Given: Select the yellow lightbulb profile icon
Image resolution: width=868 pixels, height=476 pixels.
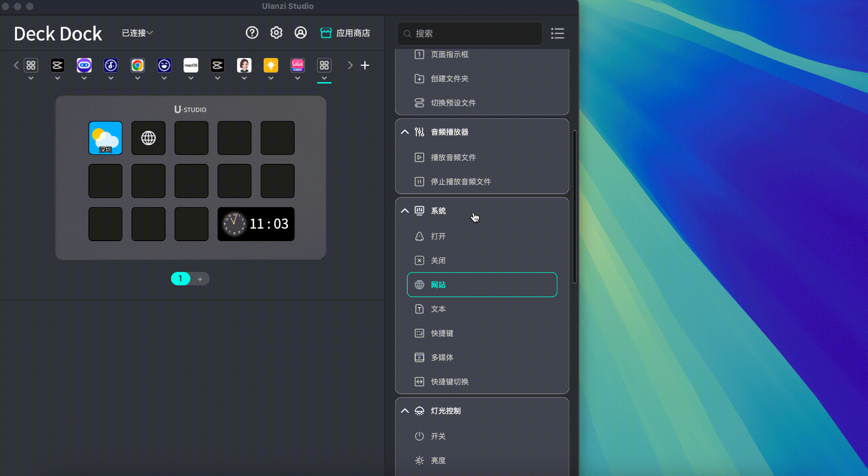Looking at the screenshot, I should (x=271, y=66).
